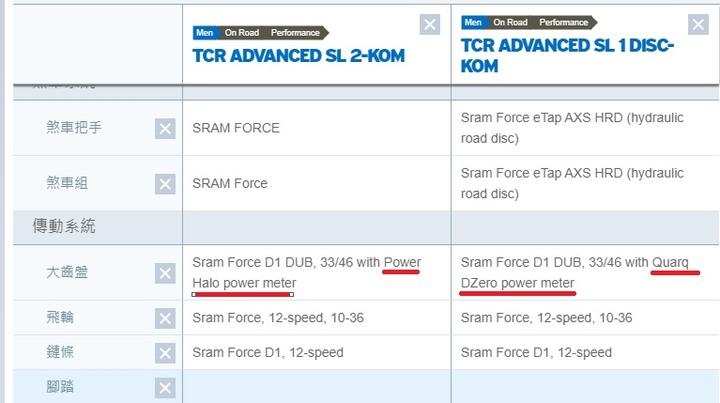This screenshot has width=720, height=403.
Task: Open TCR ADVANCED SL 2-KOM product page
Action: pyautogui.click(x=298, y=56)
